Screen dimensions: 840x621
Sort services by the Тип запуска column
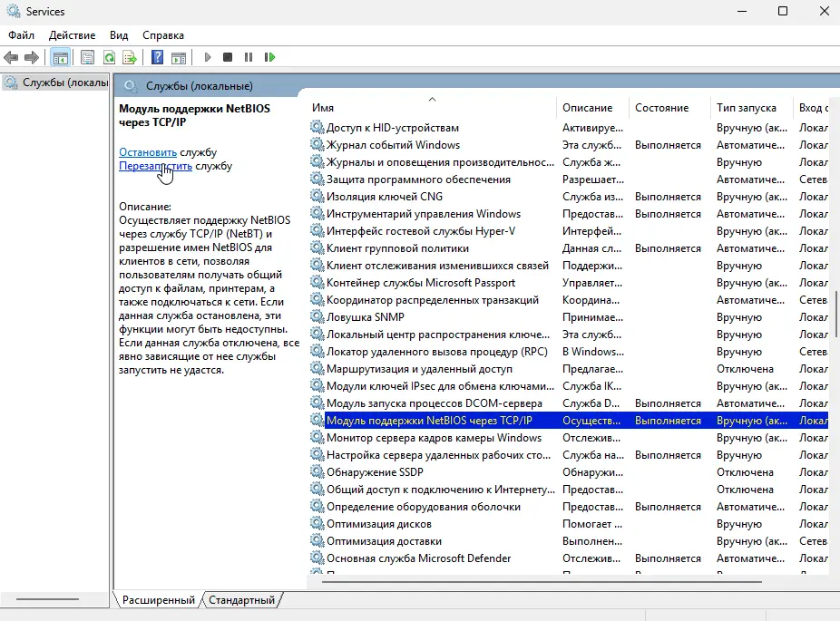[x=746, y=108]
